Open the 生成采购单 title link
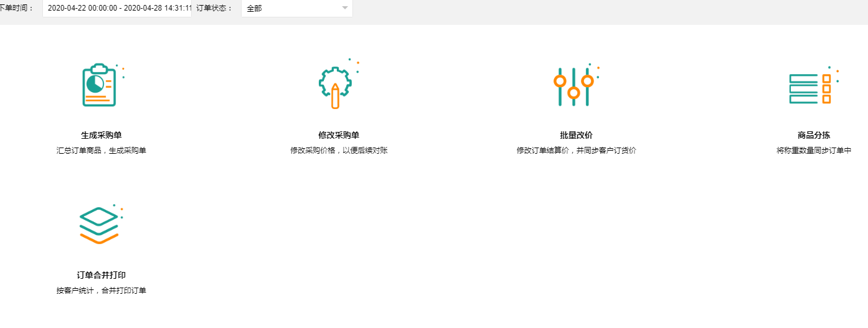Viewport: 868px width, 328px height. point(101,135)
